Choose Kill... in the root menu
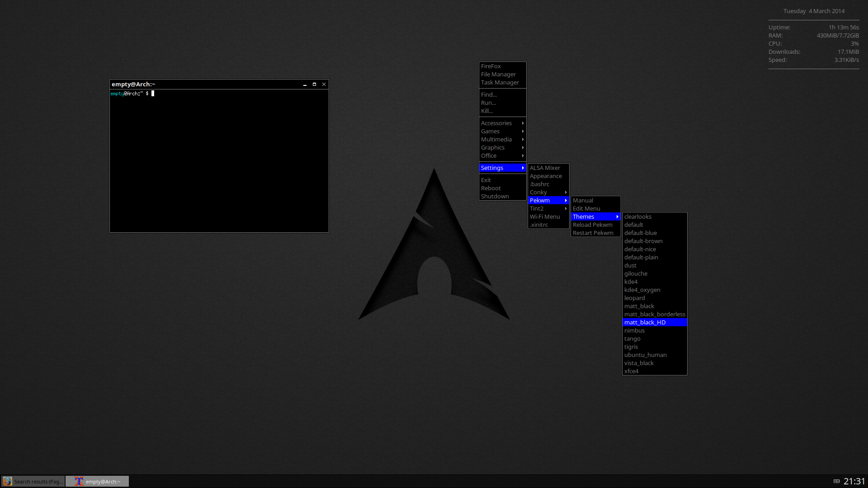868x488 pixels. pyautogui.click(x=502, y=111)
